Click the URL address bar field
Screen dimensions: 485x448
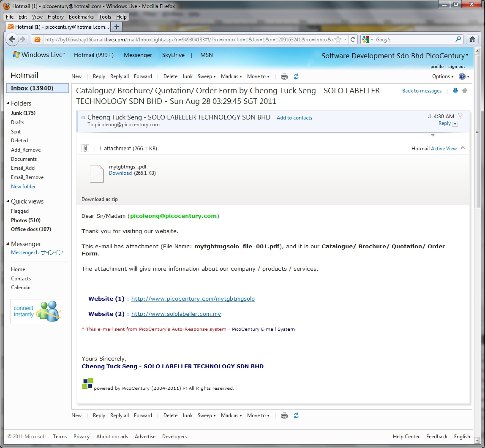pyautogui.click(x=189, y=39)
